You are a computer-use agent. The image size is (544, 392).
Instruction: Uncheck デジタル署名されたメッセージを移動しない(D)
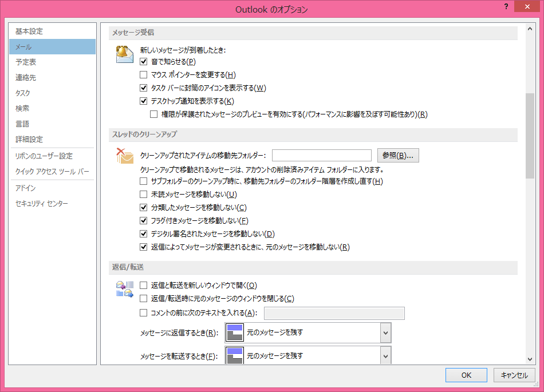click(x=143, y=234)
